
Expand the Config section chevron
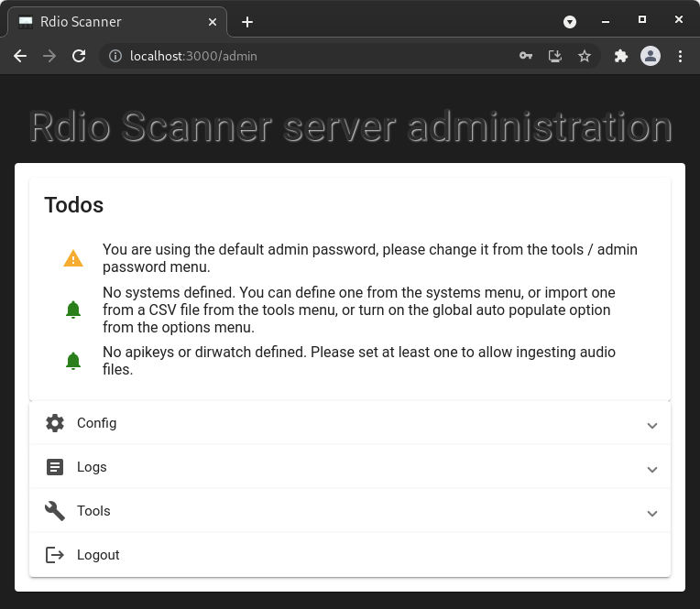(x=652, y=425)
